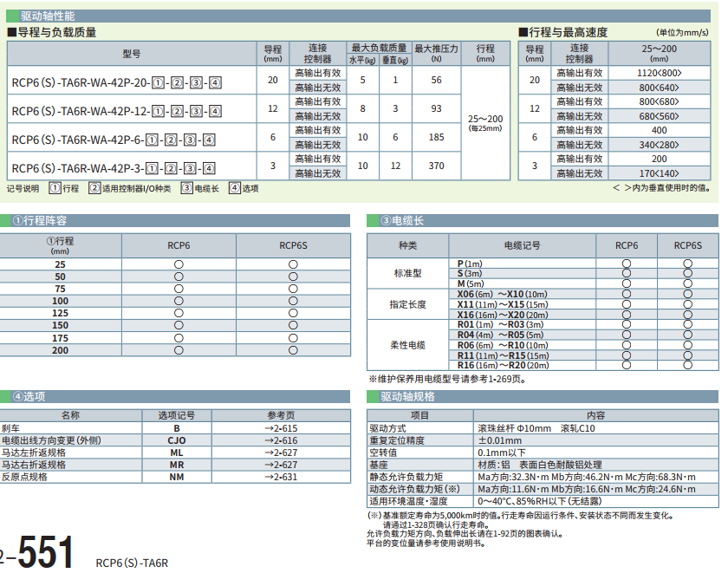
Task: Select speed value "680<560>"
Action: tap(660, 116)
